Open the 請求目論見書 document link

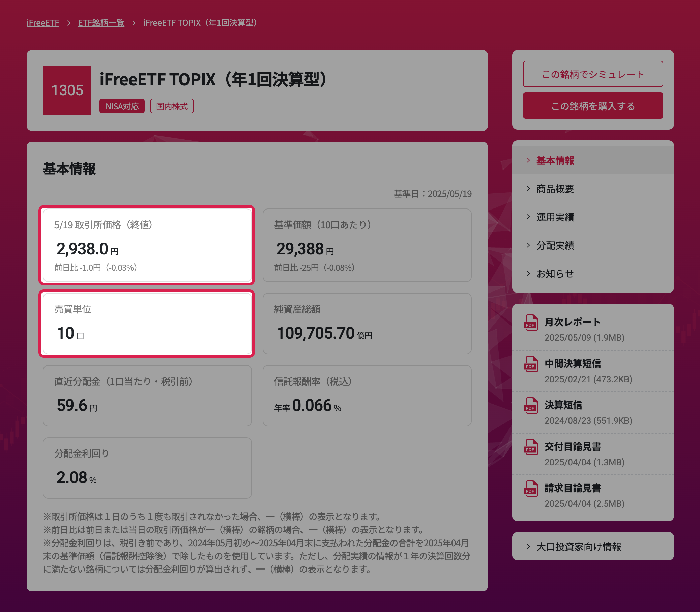pyautogui.click(x=573, y=488)
